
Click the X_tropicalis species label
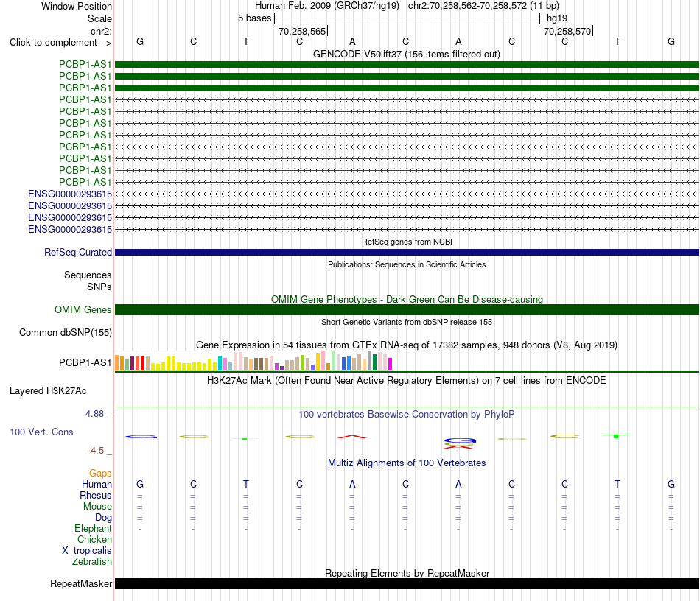[87, 551]
